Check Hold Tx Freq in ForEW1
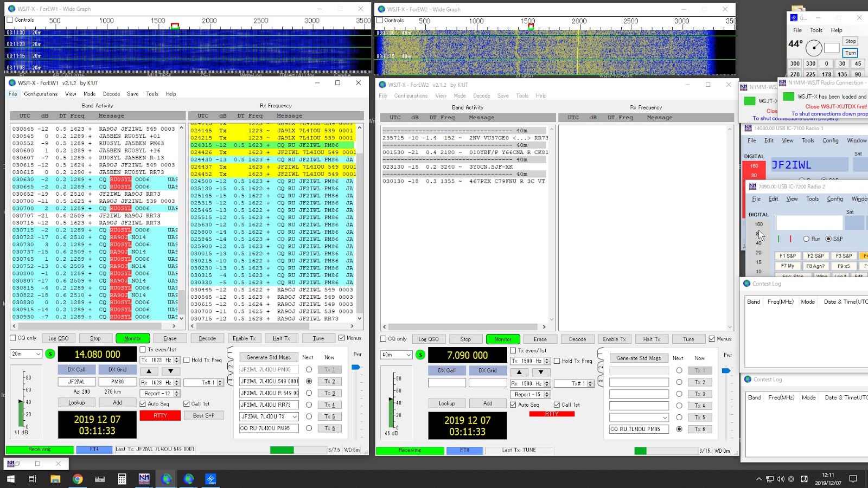 point(186,360)
